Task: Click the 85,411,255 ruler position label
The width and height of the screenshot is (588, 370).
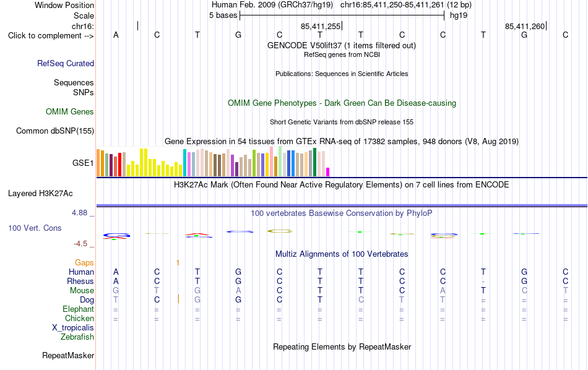Action: (321, 26)
